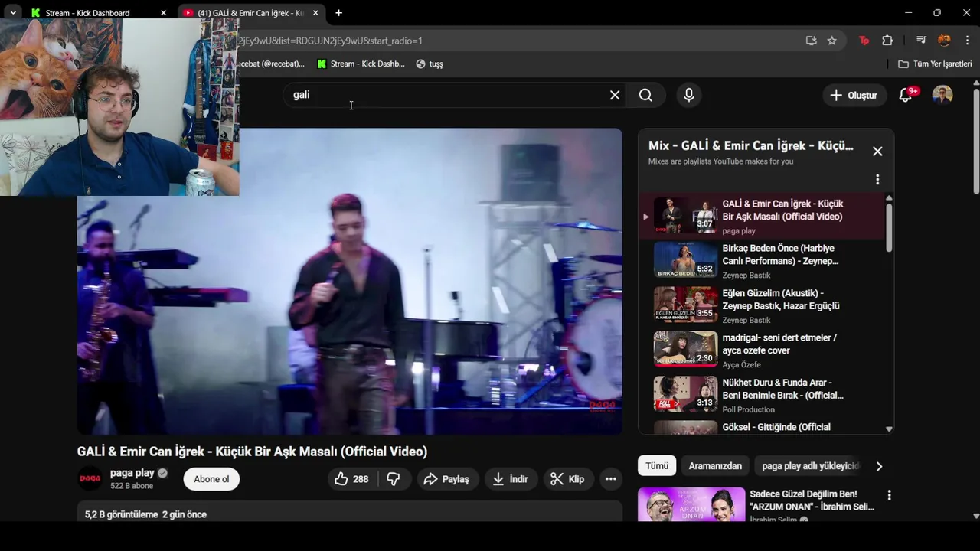Click the magnifier search button
The width and height of the screenshot is (980, 551).
645,95
